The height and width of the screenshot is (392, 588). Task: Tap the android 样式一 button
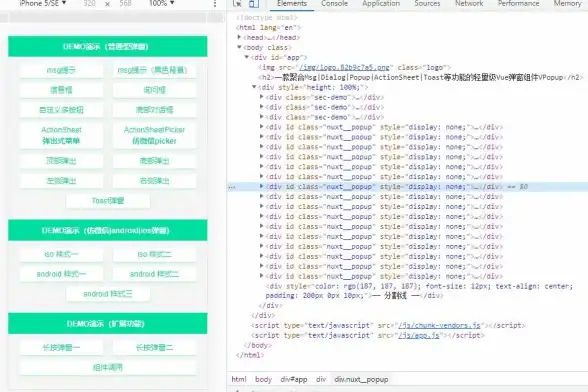click(x=61, y=274)
